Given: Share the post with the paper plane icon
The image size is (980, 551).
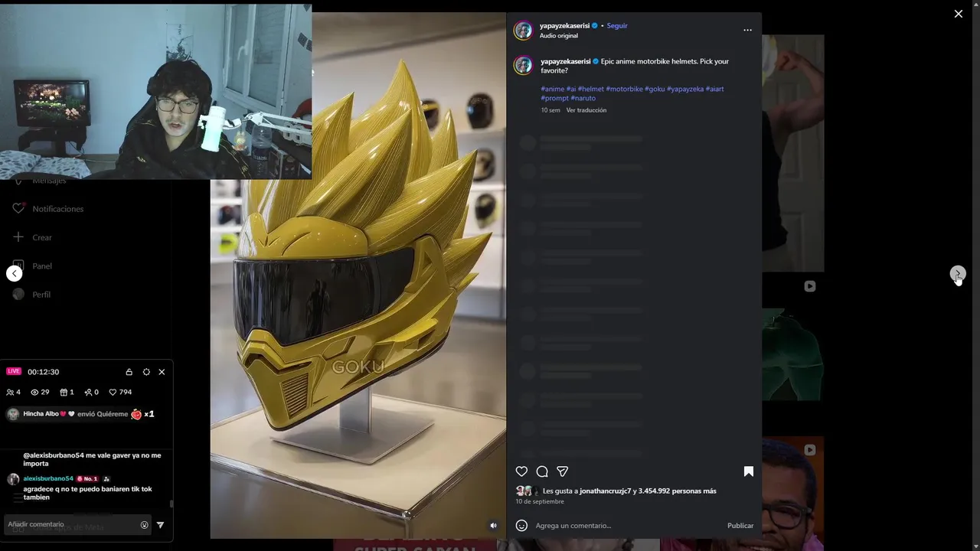Looking at the screenshot, I should tap(563, 471).
